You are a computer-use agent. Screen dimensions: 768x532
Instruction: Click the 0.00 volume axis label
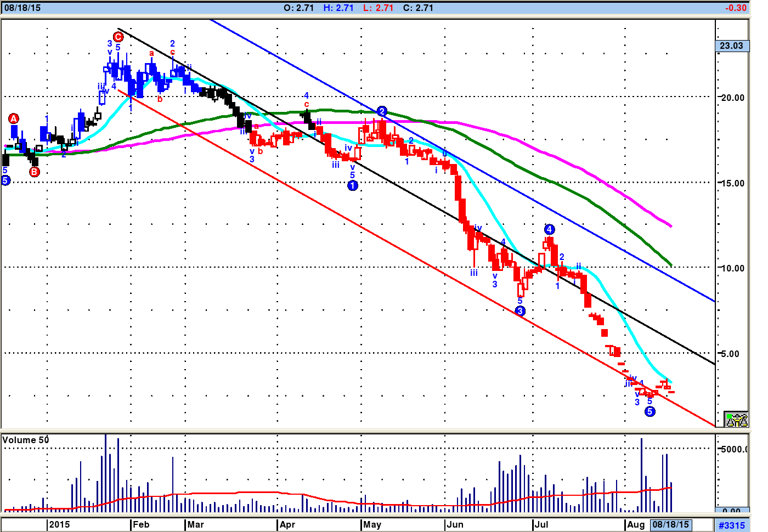(x=731, y=511)
